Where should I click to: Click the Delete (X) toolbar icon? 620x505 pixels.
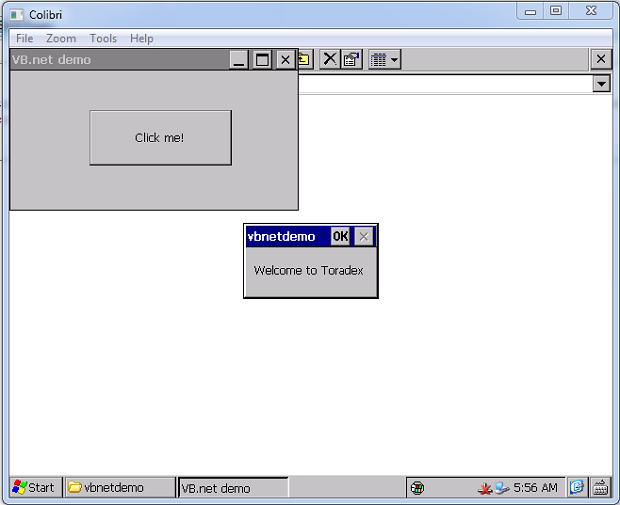pyautogui.click(x=329, y=60)
